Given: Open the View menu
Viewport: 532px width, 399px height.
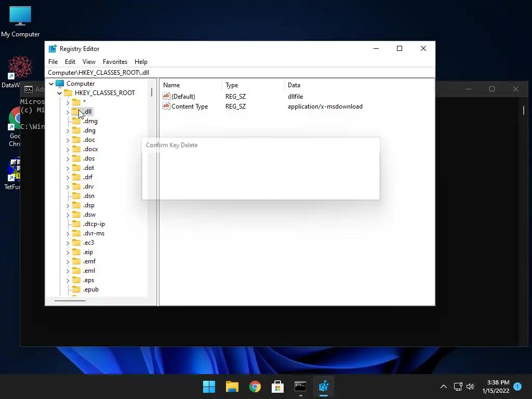Looking at the screenshot, I should pos(89,62).
